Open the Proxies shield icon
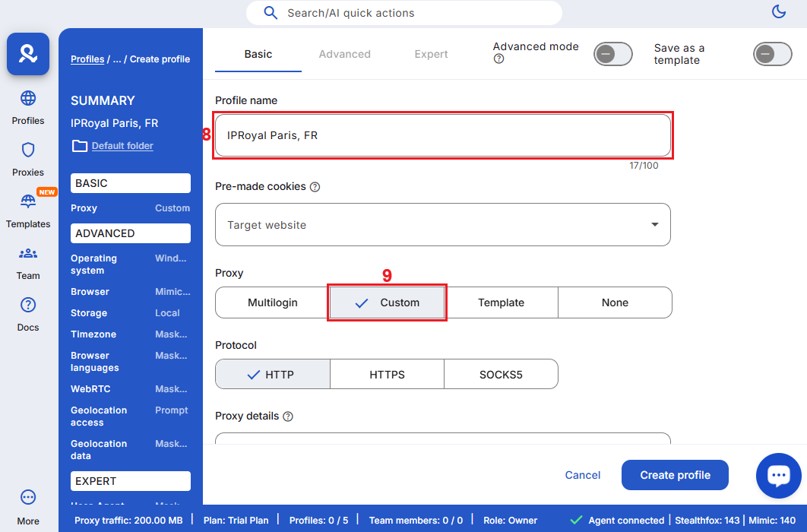This screenshot has height=532, width=807. (28, 150)
